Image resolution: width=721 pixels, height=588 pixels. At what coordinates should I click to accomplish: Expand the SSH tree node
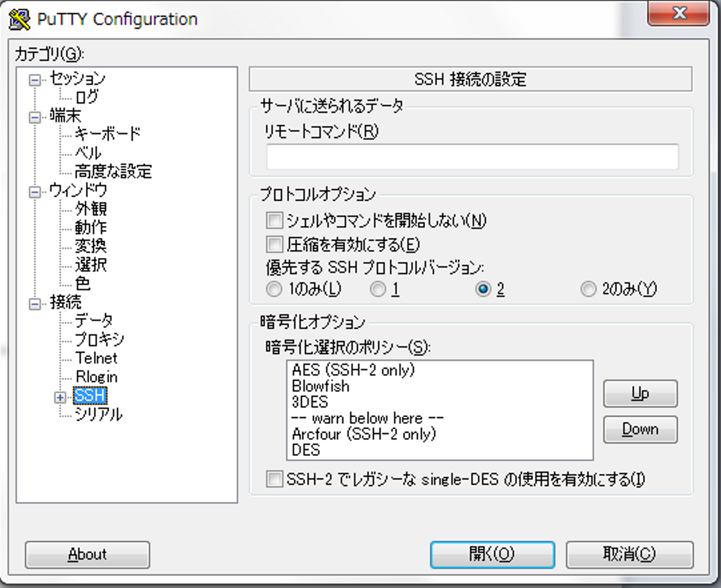(x=60, y=397)
